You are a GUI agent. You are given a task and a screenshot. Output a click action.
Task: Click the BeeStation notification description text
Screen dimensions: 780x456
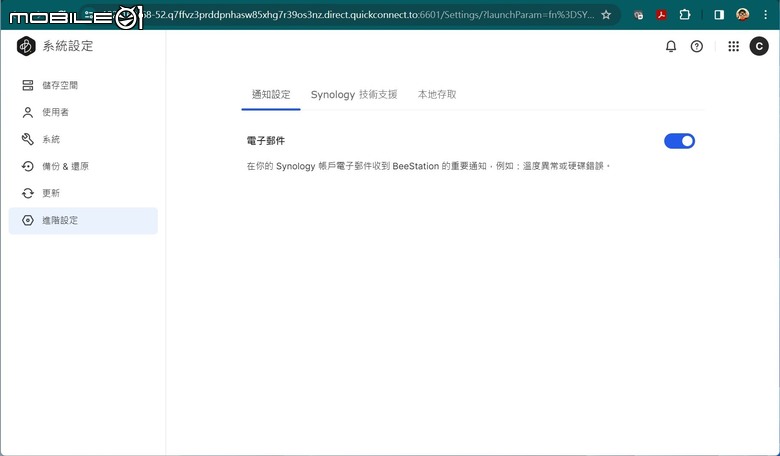428,166
